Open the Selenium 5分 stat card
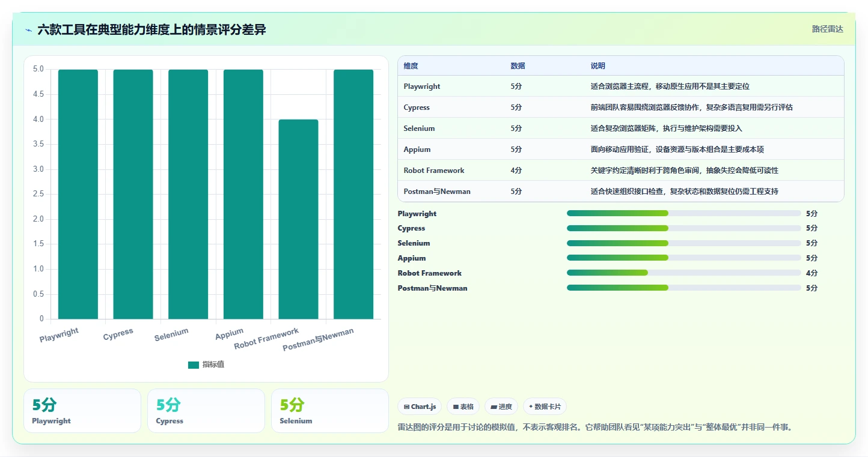 (330, 411)
